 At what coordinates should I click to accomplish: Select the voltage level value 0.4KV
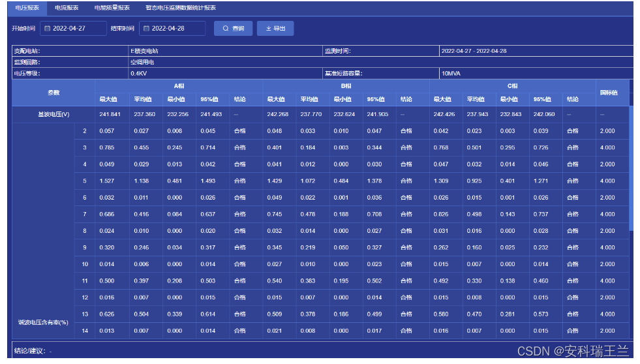tap(139, 74)
